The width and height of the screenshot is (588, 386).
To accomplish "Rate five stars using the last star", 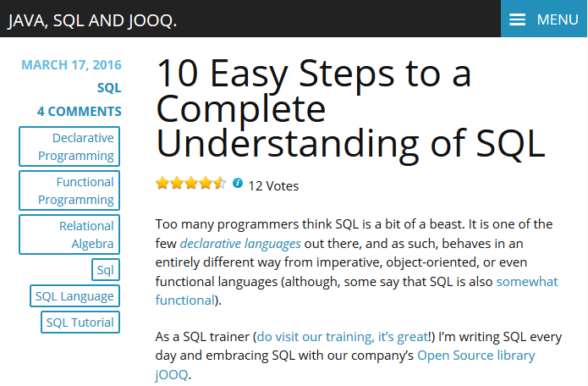I will (x=220, y=183).
